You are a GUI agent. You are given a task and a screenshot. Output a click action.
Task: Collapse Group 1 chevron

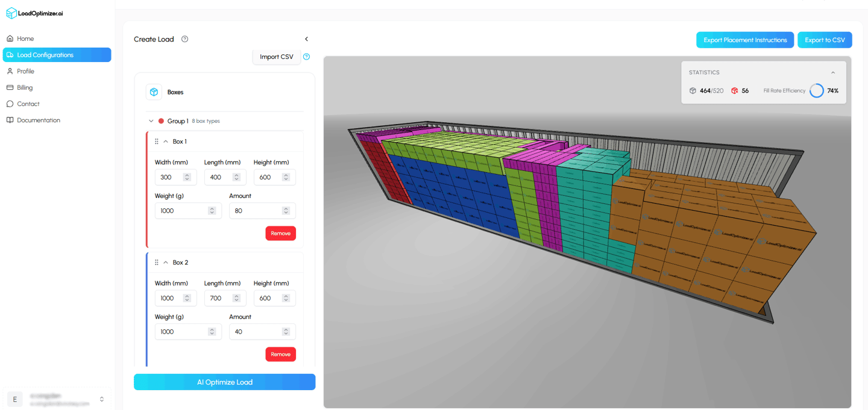coord(151,121)
